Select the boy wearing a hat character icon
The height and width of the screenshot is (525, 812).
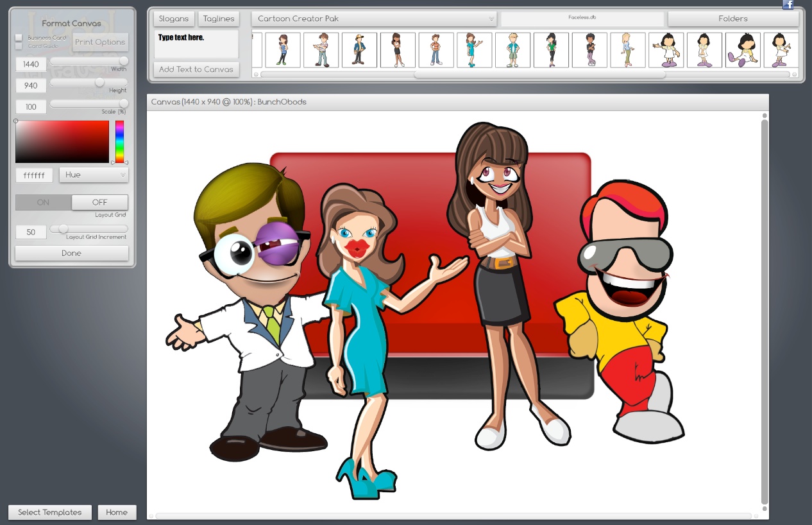pyautogui.click(x=359, y=49)
